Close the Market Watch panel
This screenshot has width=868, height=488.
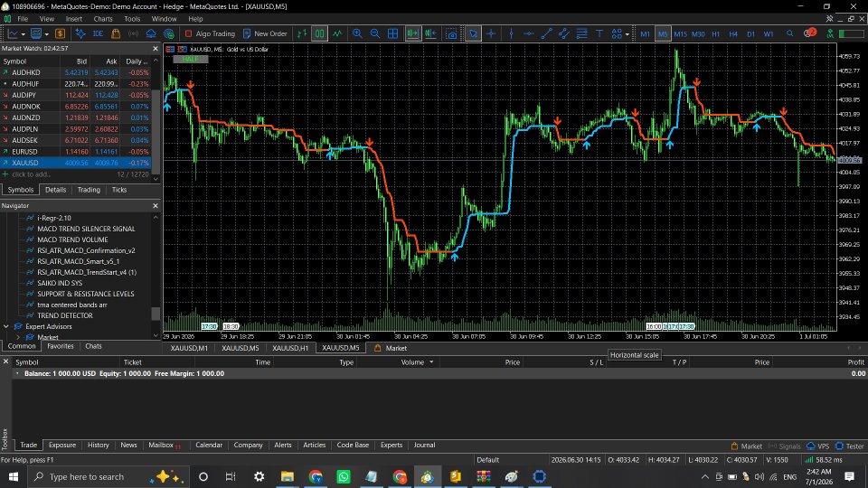(155, 49)
